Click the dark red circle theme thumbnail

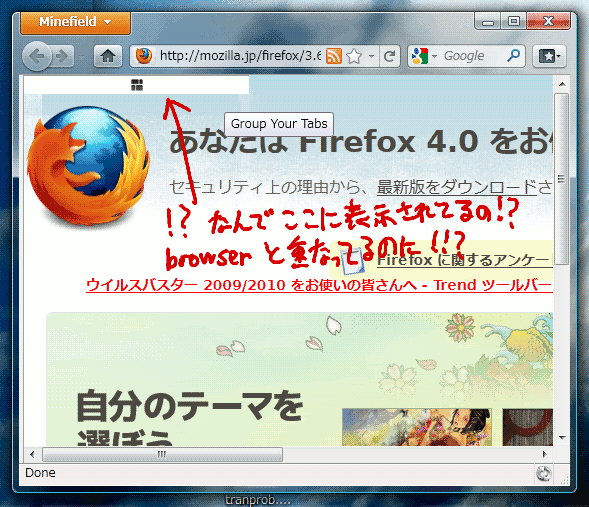(528, 427)
